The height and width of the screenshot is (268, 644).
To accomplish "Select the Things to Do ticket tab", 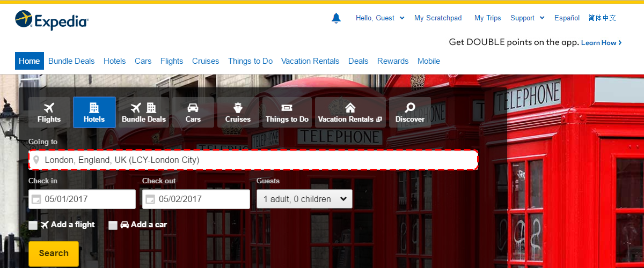I will [x=287, y=112].
